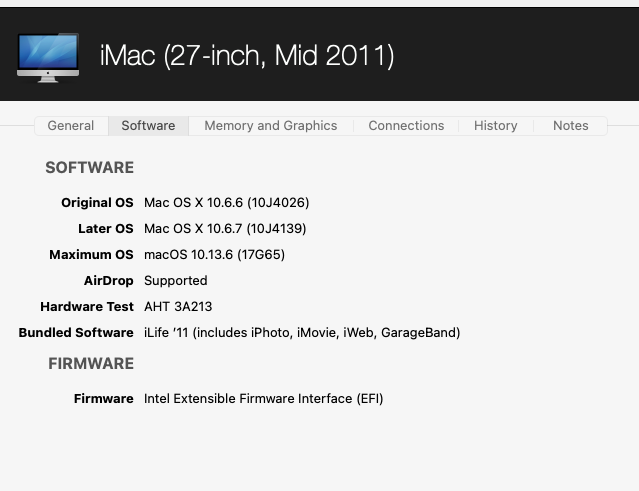
Task: Select the Hardware Test value AHT 3A213
Action: click(178, 307)
